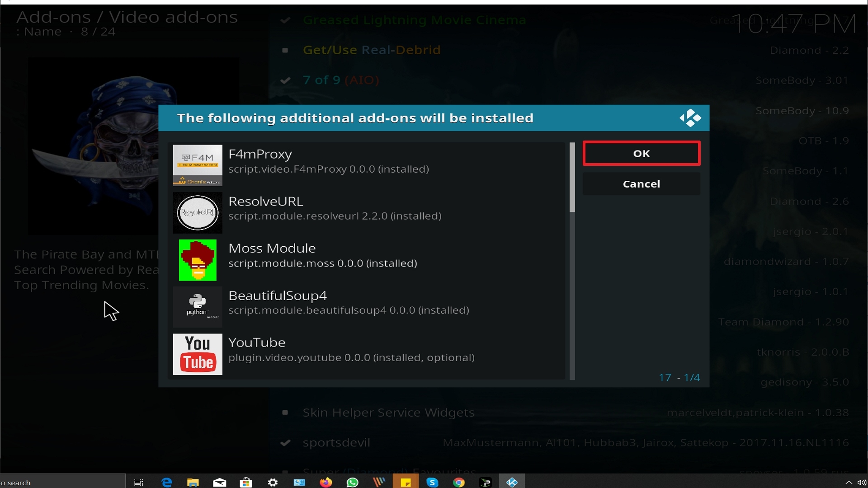The height and width of the screenshot is (488, 868).
Task: Launch Google Chrome from taskbar
Action: [459, 482]
